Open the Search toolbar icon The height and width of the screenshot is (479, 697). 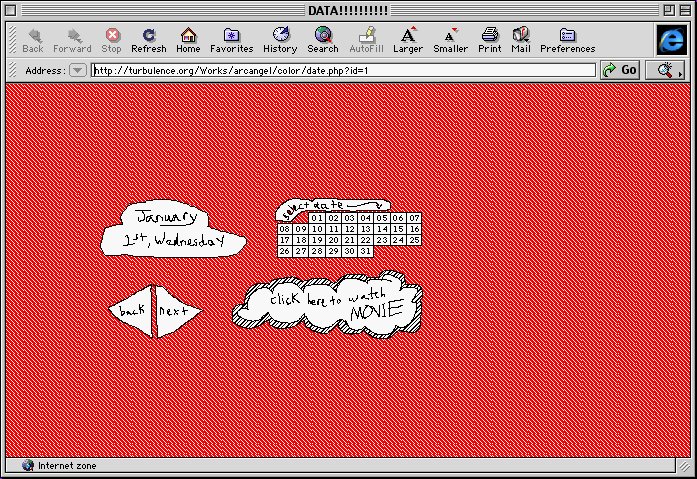point(323,40)
